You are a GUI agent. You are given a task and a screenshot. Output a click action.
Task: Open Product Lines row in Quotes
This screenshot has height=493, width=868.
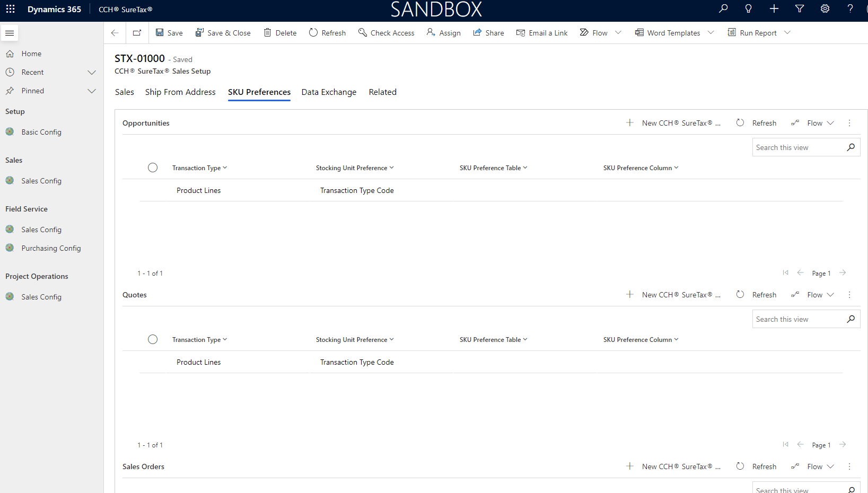pos(199,362)
